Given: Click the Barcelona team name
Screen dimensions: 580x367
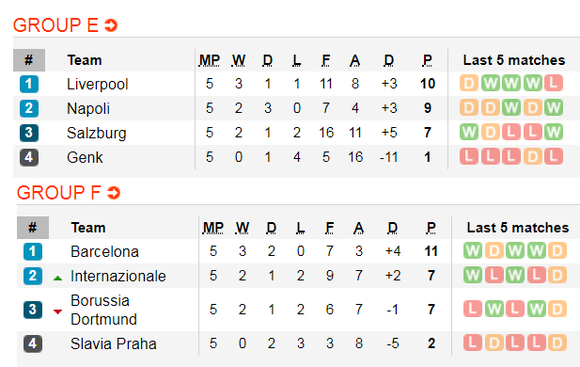Looking at the screenshot, I should click(105, 252).
